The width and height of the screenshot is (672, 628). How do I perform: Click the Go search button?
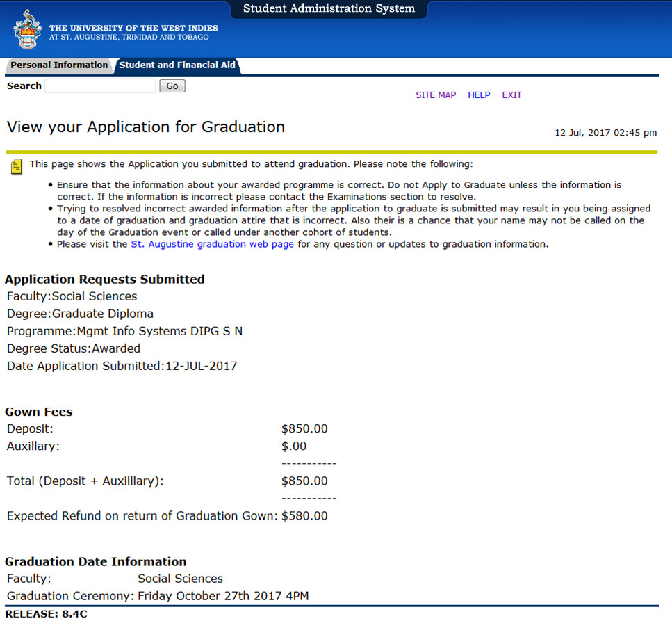pyautogui.click(x=172, y=86)
